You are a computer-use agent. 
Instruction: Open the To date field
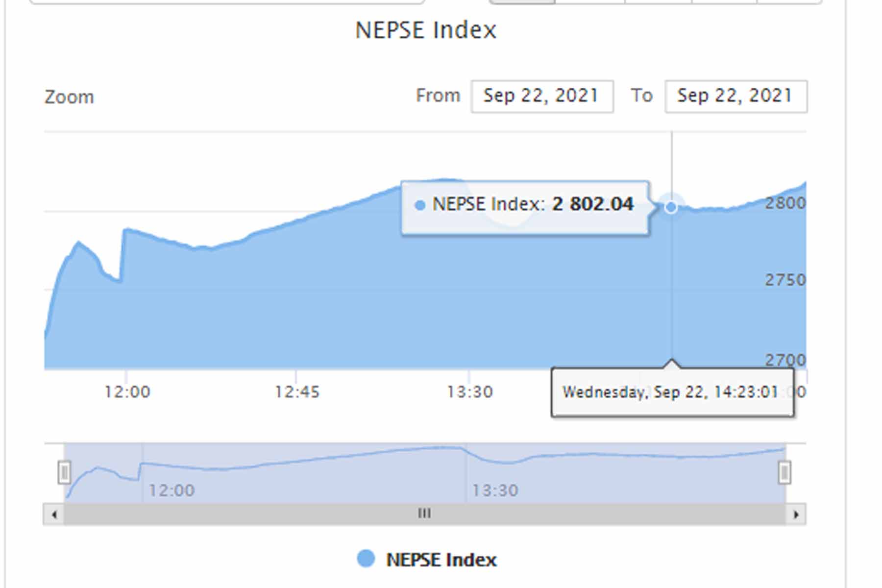(735, 96)
